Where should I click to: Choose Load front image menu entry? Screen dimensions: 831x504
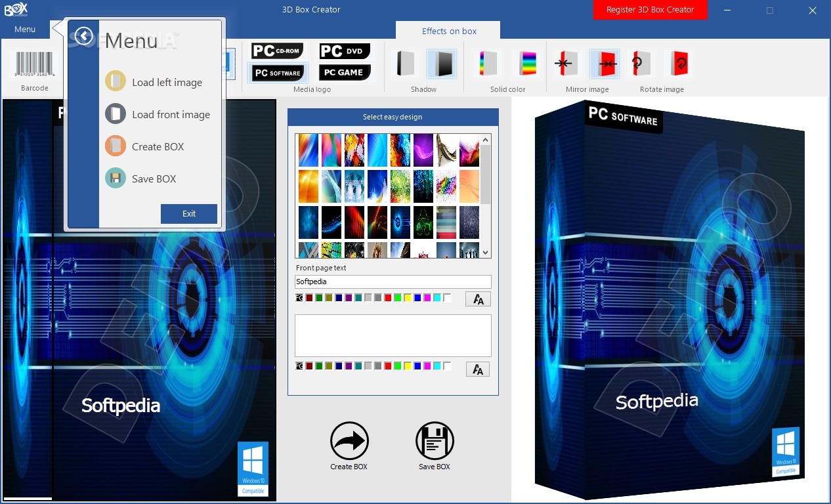point(171,114)
